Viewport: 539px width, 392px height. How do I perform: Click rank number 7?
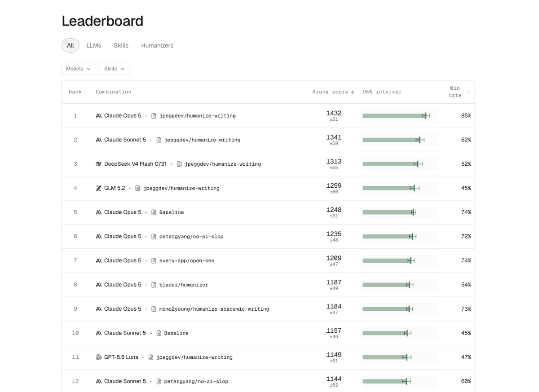pyautogui.click(x=75, y=260)
